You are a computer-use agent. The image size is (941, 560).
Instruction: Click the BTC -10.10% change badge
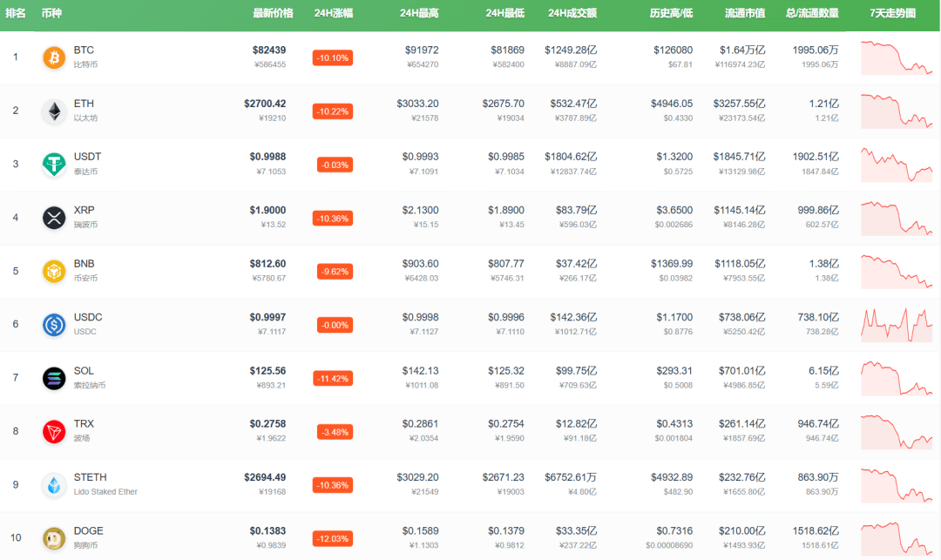(x=331, y=57)
